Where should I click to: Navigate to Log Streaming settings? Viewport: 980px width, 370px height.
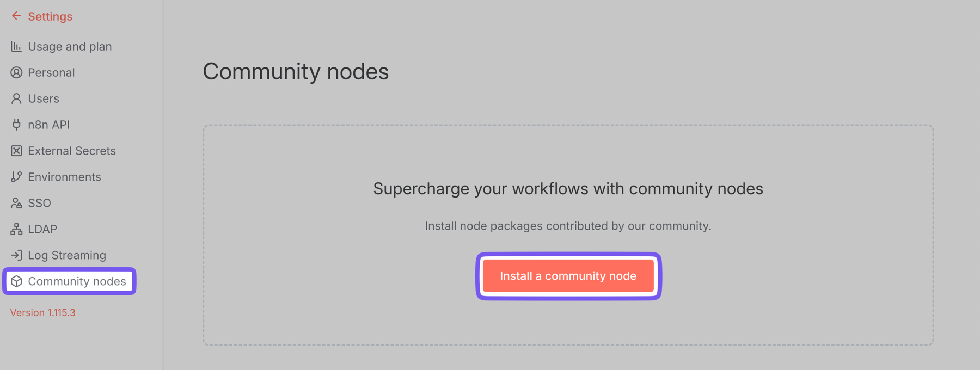click(67, 256)
